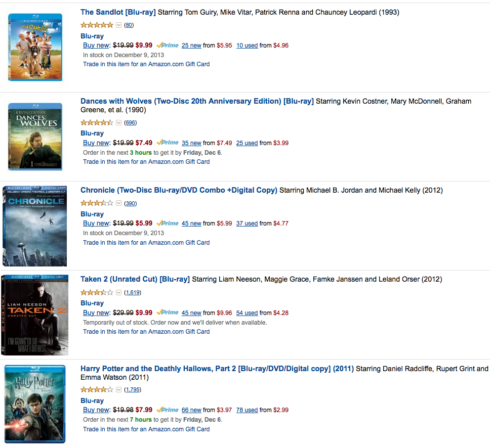The height and width of the screenshot is (448, 491).
Task: Click the Prime badge on The Sandlot listing
Action: coord(168,45)
